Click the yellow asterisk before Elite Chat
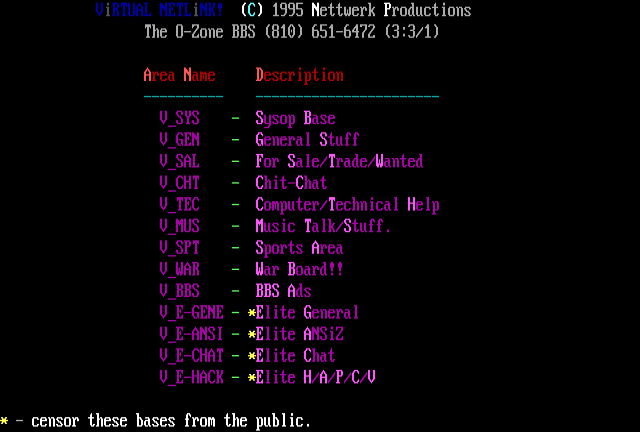 pyautogui.click(x=251, y=357)
